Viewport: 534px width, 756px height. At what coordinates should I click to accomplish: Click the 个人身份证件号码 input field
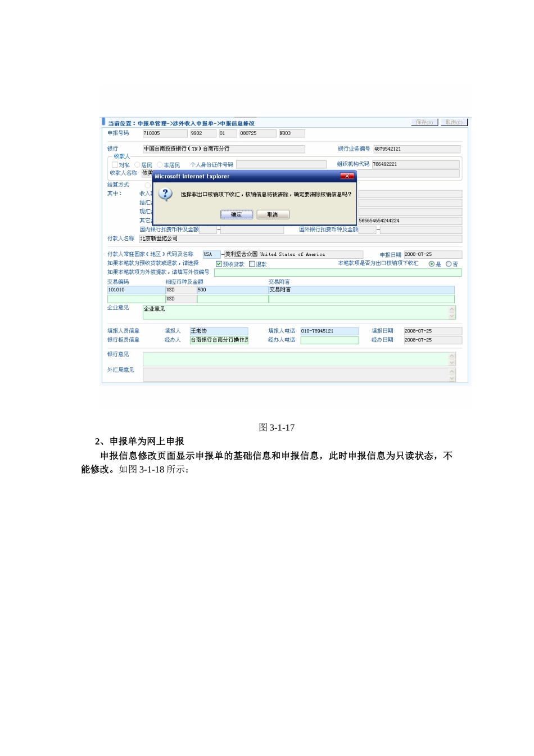coord(281,165)
